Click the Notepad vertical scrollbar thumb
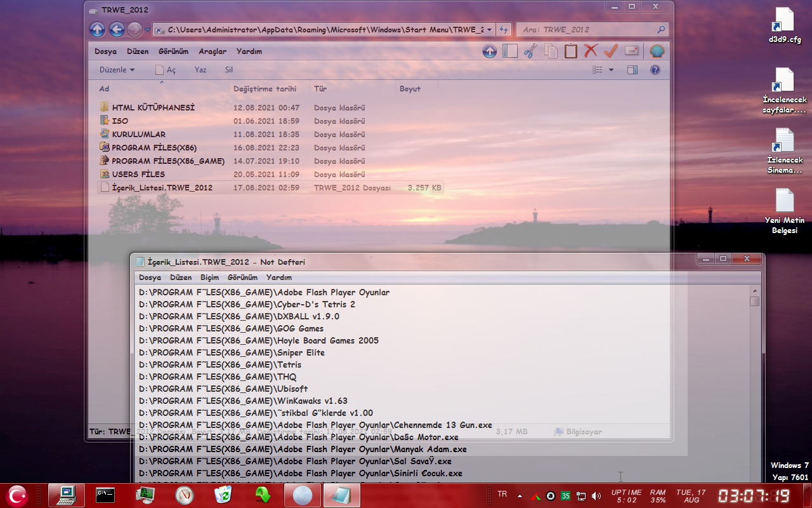 click(x=754, y=301)
